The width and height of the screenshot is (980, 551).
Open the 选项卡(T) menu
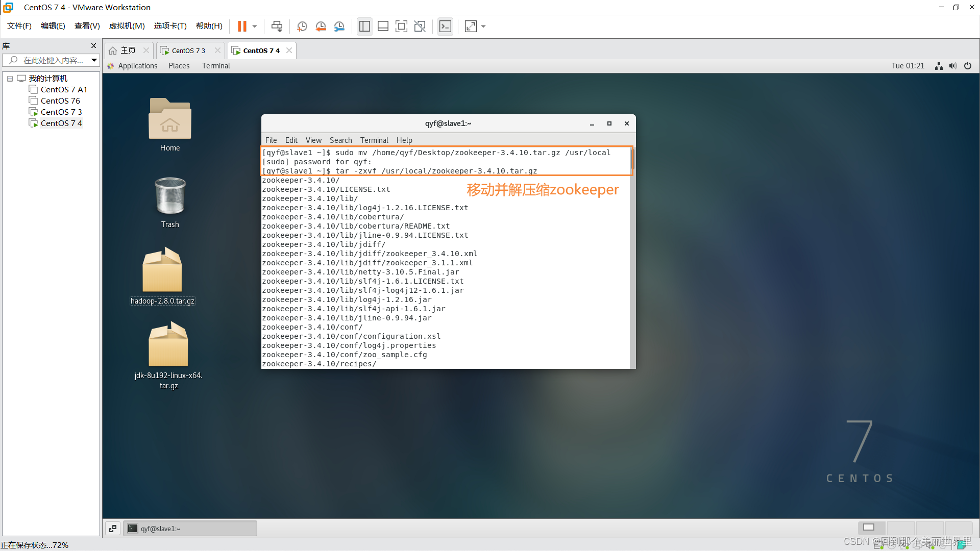point(170,26)
